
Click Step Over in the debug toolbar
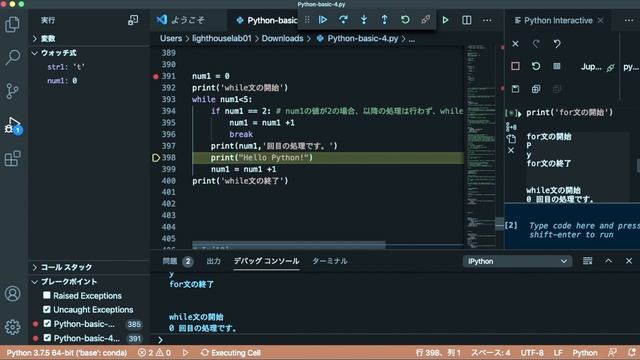(343, 20)
